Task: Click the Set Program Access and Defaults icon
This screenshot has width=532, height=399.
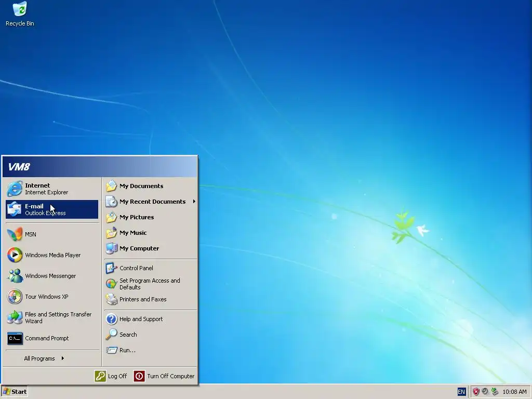Action: point(111,284)
